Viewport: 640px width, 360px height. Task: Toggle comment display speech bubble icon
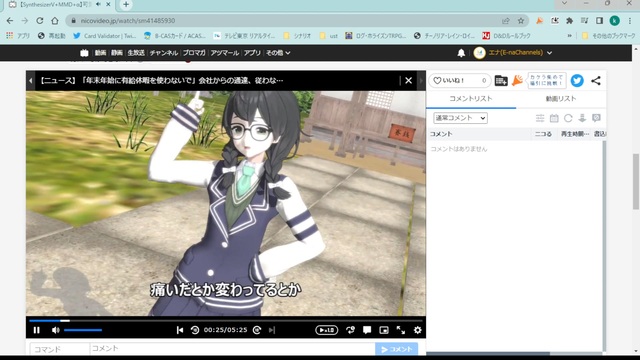(367, 330)
